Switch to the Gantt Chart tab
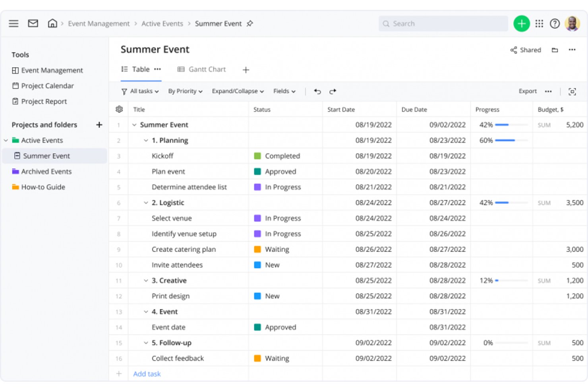Viewport: 588px width, 392px height. tap(201, 69)
